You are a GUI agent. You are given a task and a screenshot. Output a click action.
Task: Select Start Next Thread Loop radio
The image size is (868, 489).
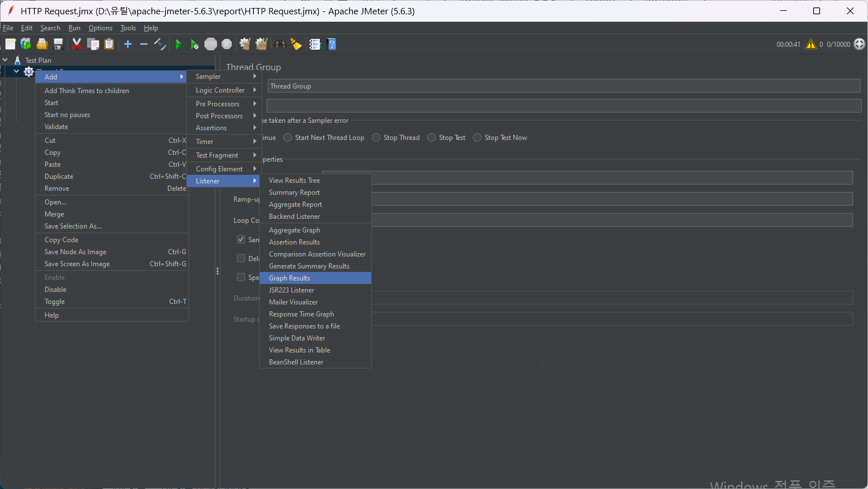pos(288,138)
